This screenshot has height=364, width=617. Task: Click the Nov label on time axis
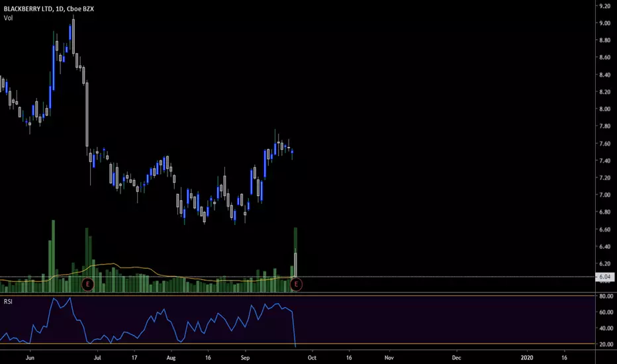tap(389, 357)
